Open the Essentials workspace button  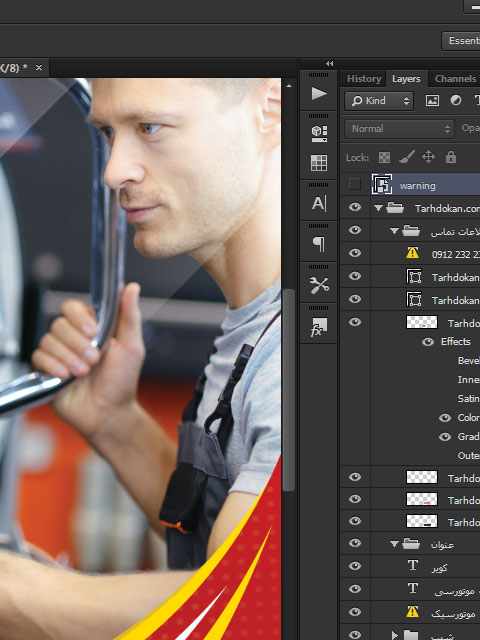pos(461,41)
